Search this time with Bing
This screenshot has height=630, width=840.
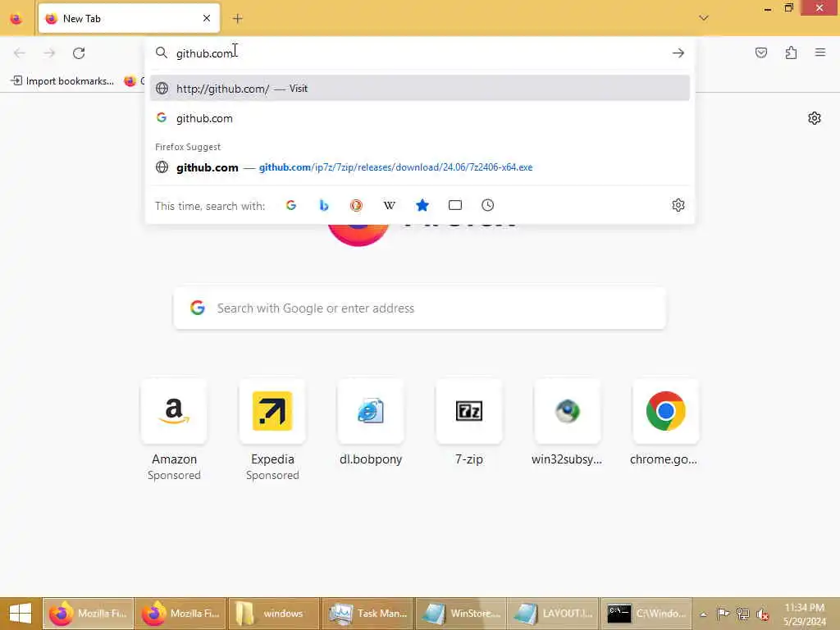pyautogui.click(x=323, y=205)
